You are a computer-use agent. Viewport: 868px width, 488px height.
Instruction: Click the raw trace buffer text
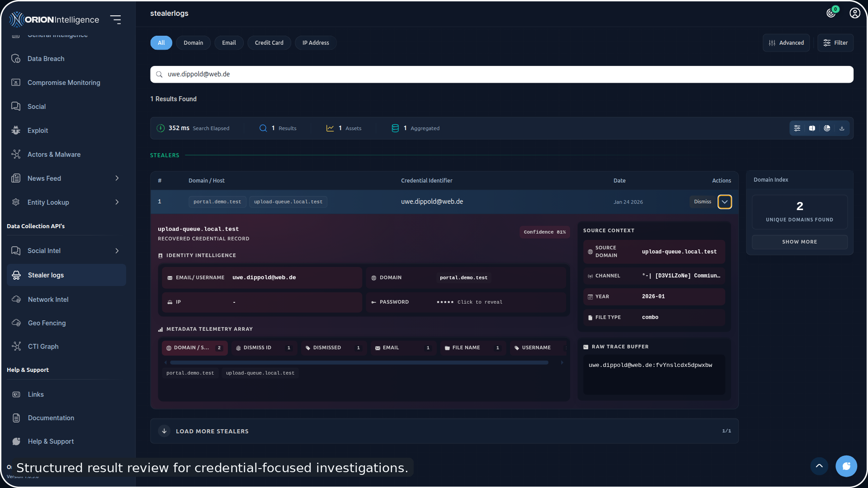651,365
